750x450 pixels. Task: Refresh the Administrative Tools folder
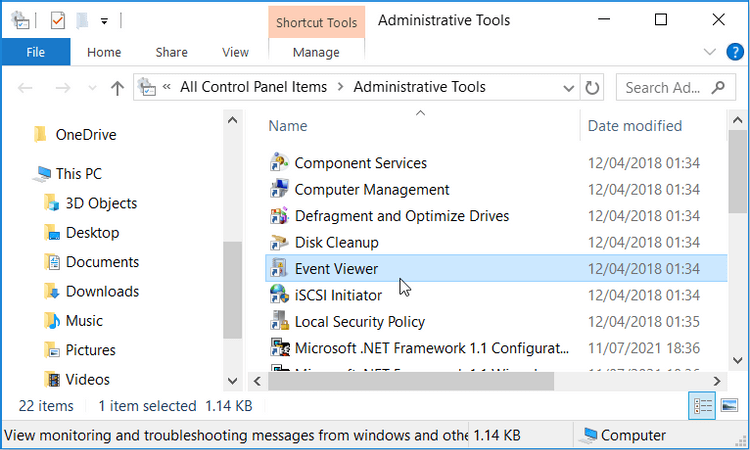(592, 88)
